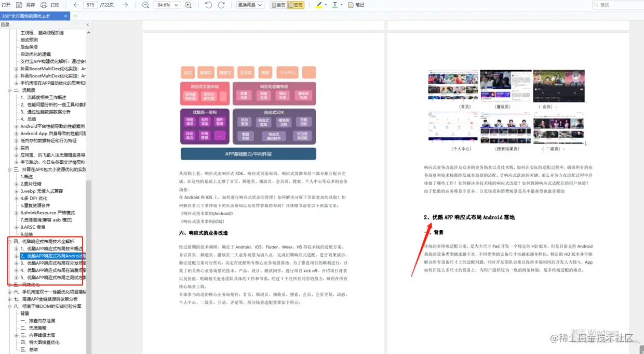
Task: Select outline item 一、排查内存泄漏
Action: [x=38, y=321]
